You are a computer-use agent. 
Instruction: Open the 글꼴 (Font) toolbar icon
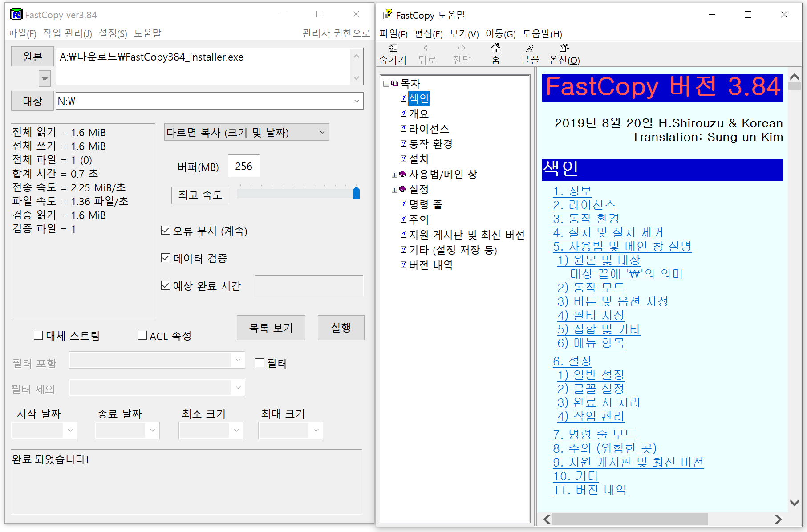click(x=530, y=48)
